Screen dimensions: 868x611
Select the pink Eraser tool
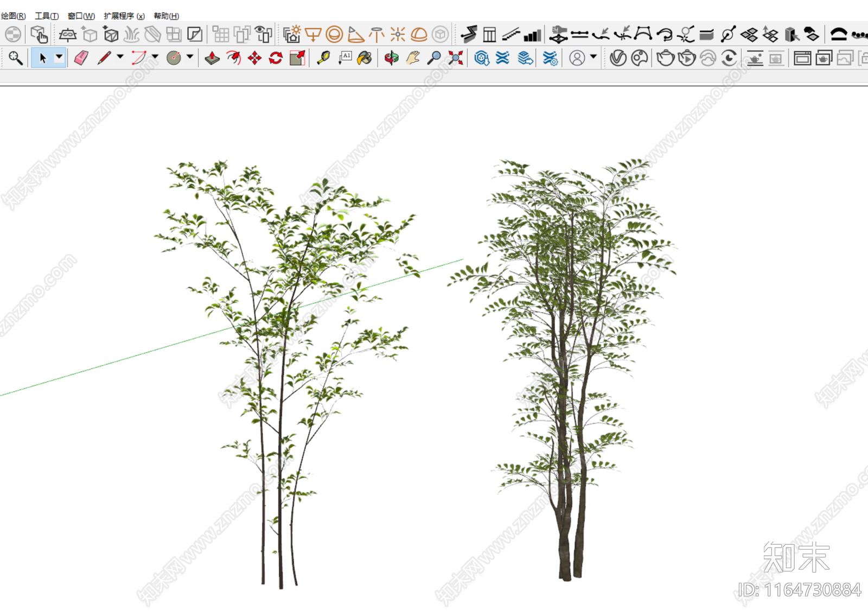(x=81, y=58)
